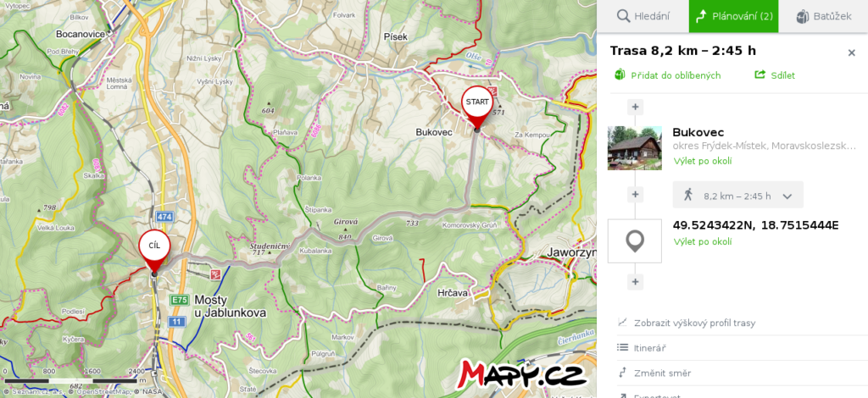This screenshot has height=398, width=868.
Task: Add route via Přidat do oblíbených
Action: pos(668,75)
